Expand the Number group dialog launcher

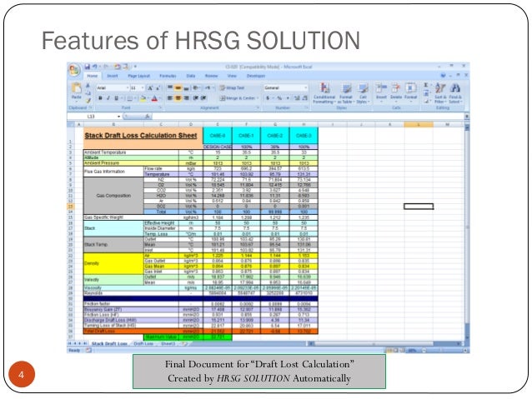[306, 107]
